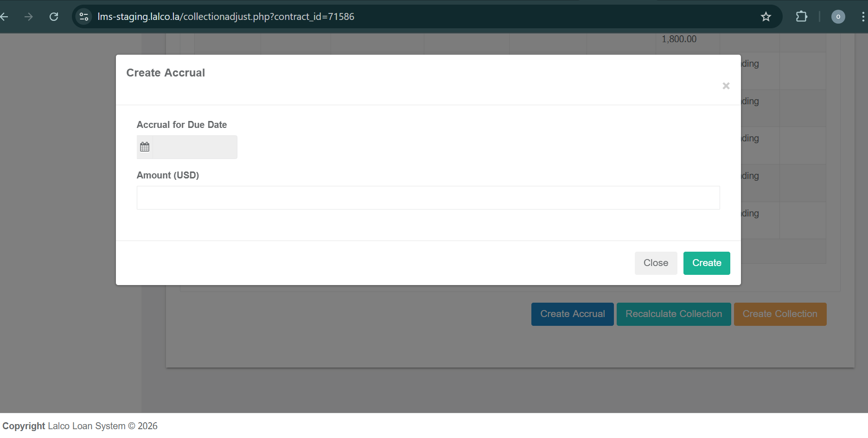Click the Accrual for Due Date label
Screen dimensions: 868x438
[x=181, y=125]
